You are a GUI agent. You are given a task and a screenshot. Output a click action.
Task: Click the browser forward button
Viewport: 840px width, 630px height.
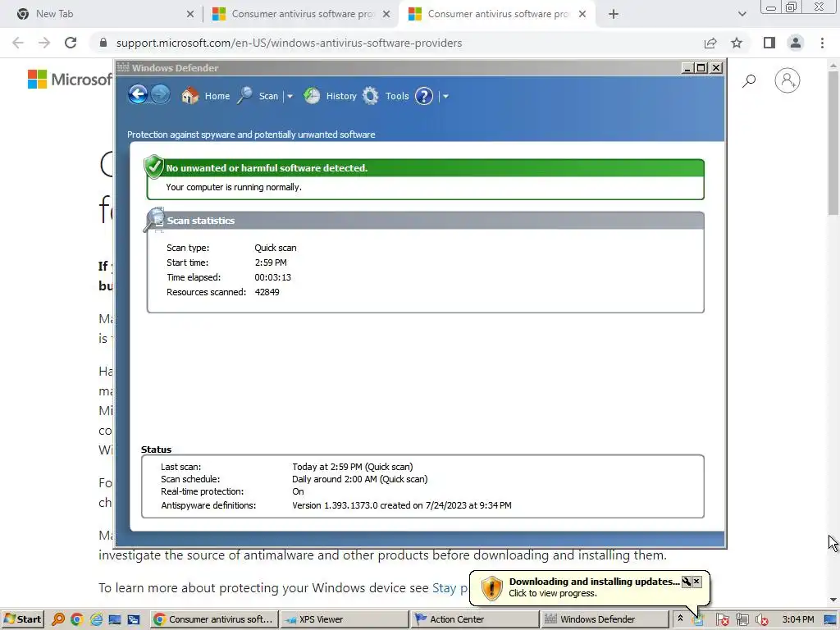(44, 43)
